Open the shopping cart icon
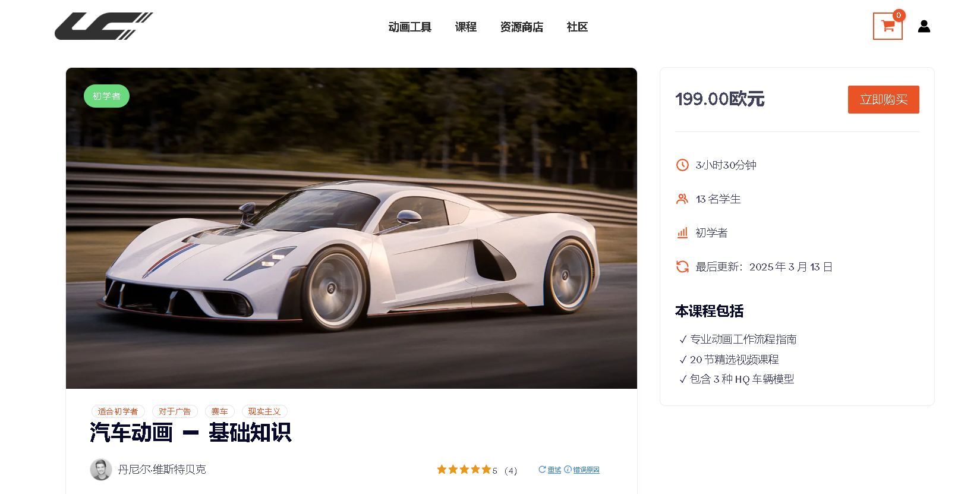The width and height of the screenshot is (980, 494). tap(887, 26)
